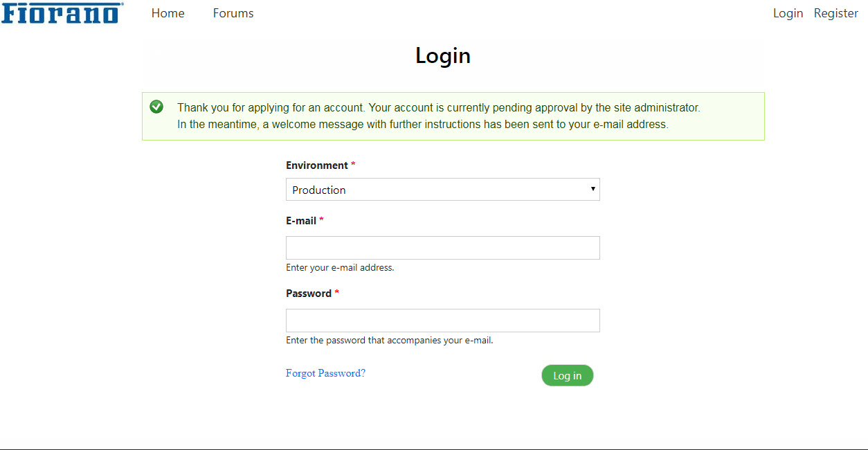Click the arrow on the Production combo box
Viewport: 868px width, 450px height.
click(x=593, y=189)
